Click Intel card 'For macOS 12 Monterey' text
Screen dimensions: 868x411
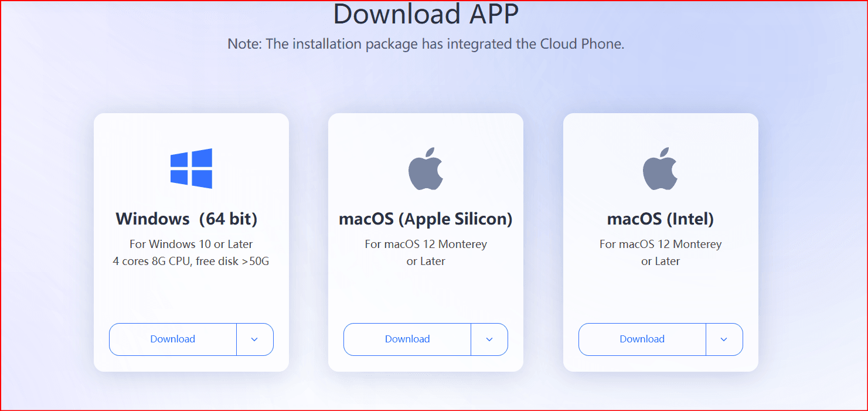pyautogui.click(x=661, y=244)
